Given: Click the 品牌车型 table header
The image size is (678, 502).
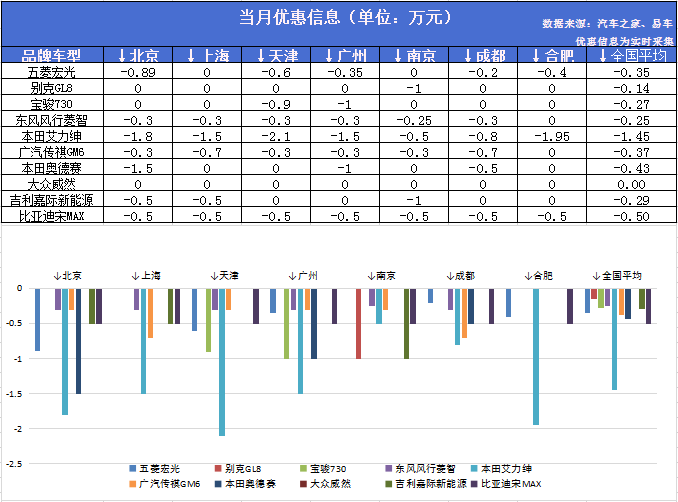Looking at the screenshot, I should (x=51, y=55).
